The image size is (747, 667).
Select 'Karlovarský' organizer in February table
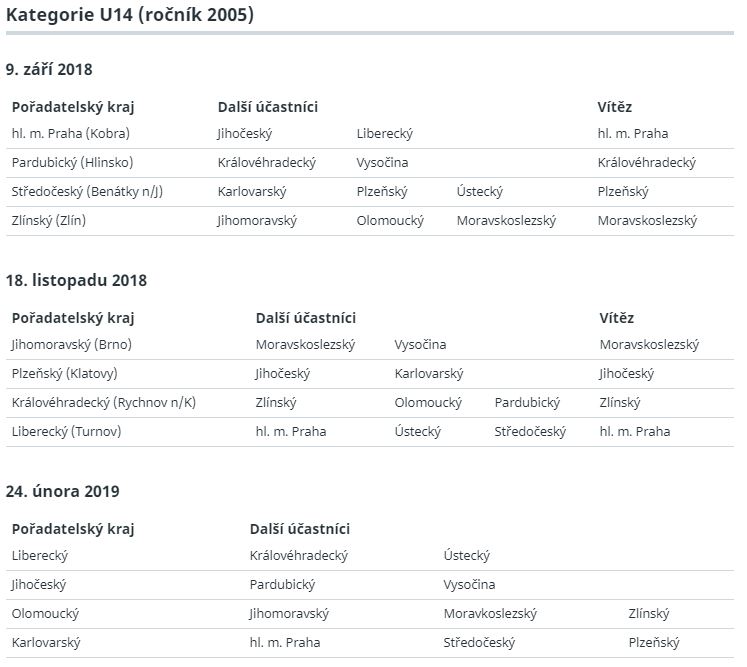tap(46, 643)
